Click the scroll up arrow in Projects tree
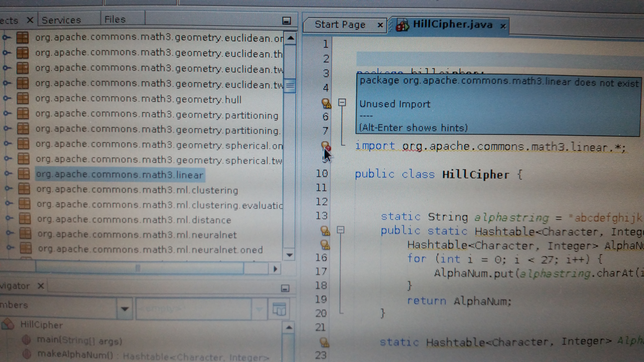 point(290,38)
